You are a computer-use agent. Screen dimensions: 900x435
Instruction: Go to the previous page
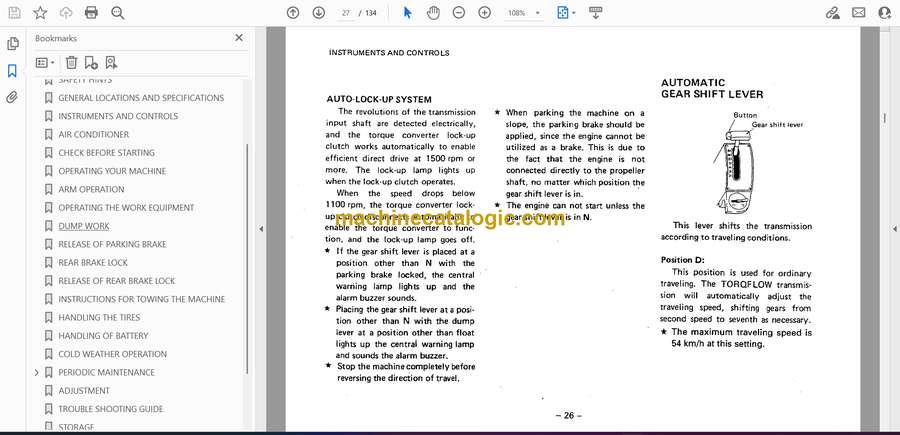click(x=293, y=13)
